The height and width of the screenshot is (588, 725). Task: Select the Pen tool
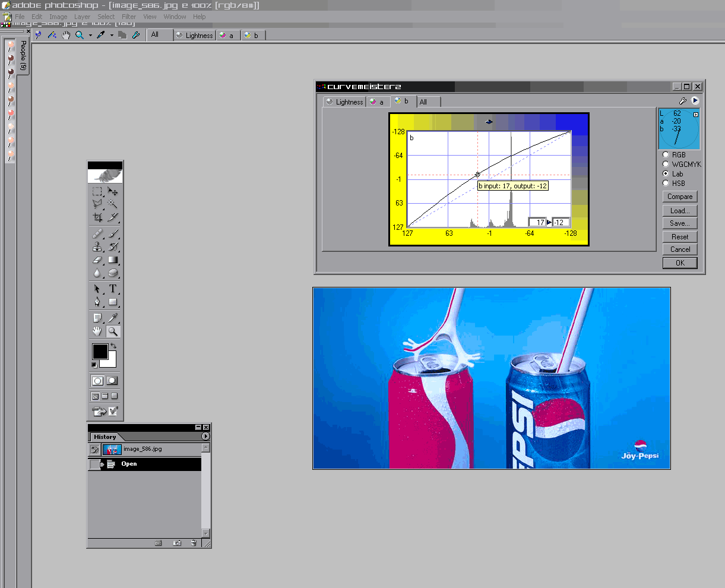click(x=97, y=302)
